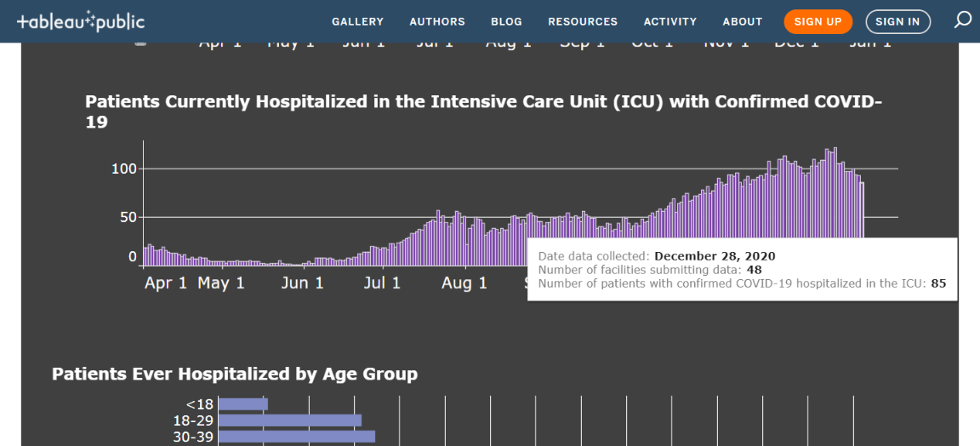This screenshot has height=446, width=980.
Task: Select the 30-39 age group bar
Action: pyautogui.click(x=297, y=437)
